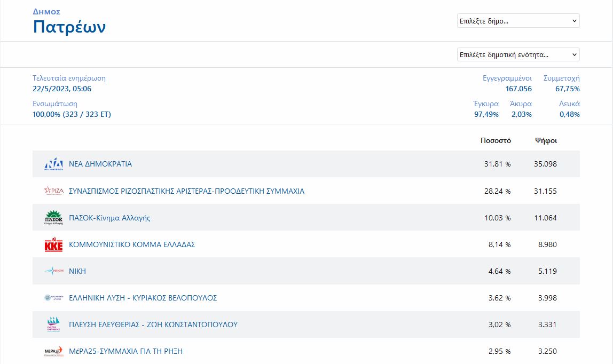Click ΚΟΜΜΟΥΝΙΣΤΙΚΟ ΚΟΜΜΑ ΕΛΛΑΔΑΣ party name
Image resolution: width=613 pixels, height=364 pixels.
coord(132,244)
